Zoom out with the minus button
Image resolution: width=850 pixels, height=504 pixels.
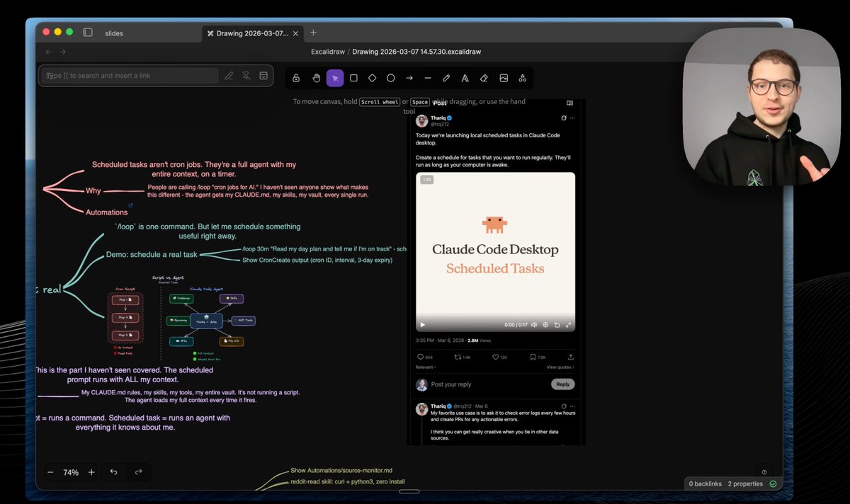pyautogui.click(x=50, y=472)
